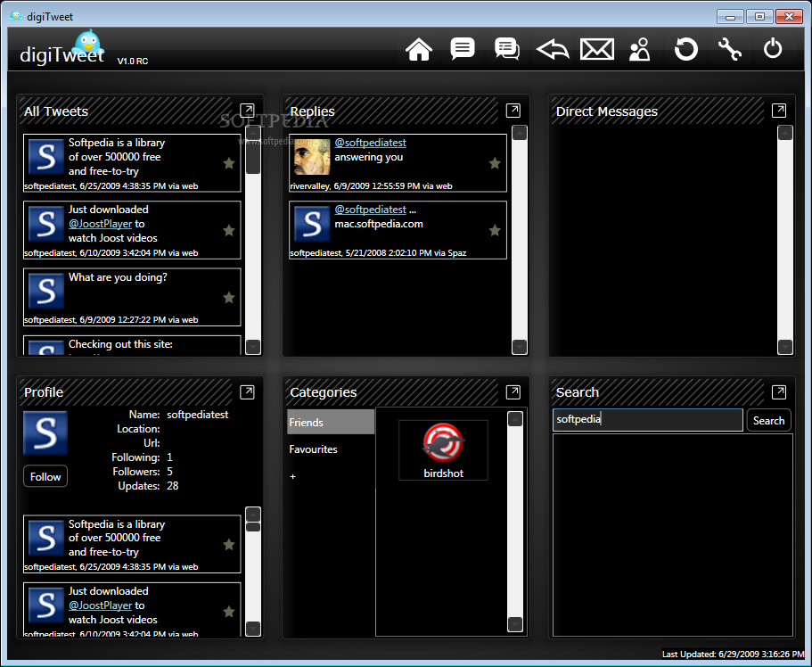Select the Friends category
Image resolution: width=812 pixels, height=667 pixels.
coord(331,422)
